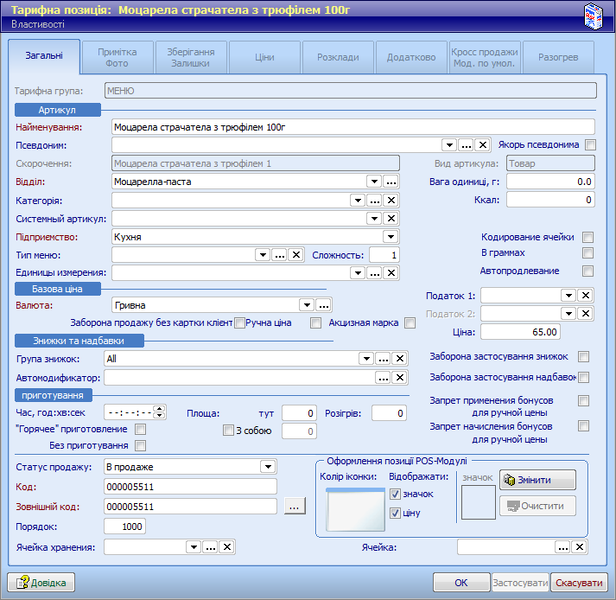Toggle the Акцизная марка checkbox
Screen dimensions: 616x600
pos(410,323)
